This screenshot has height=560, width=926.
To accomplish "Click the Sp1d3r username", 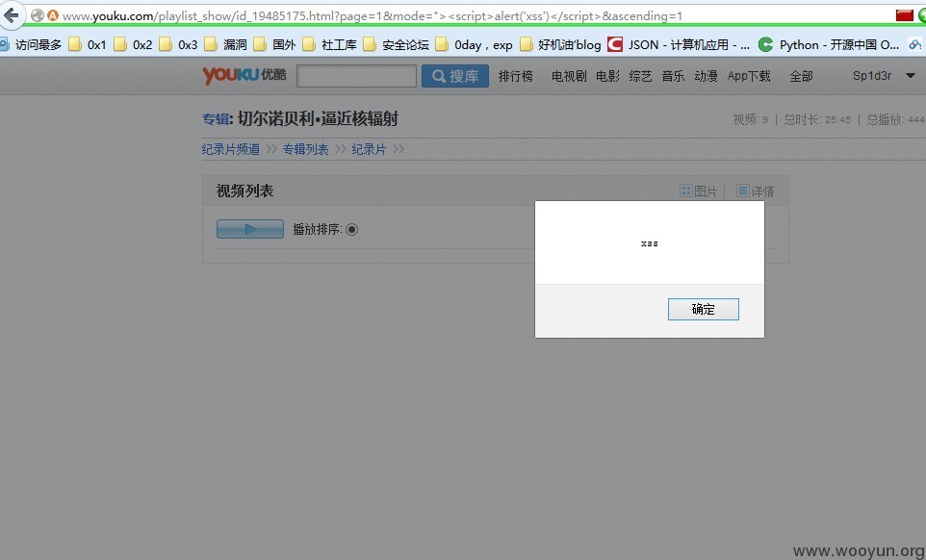I will click(x=872, y=75).
